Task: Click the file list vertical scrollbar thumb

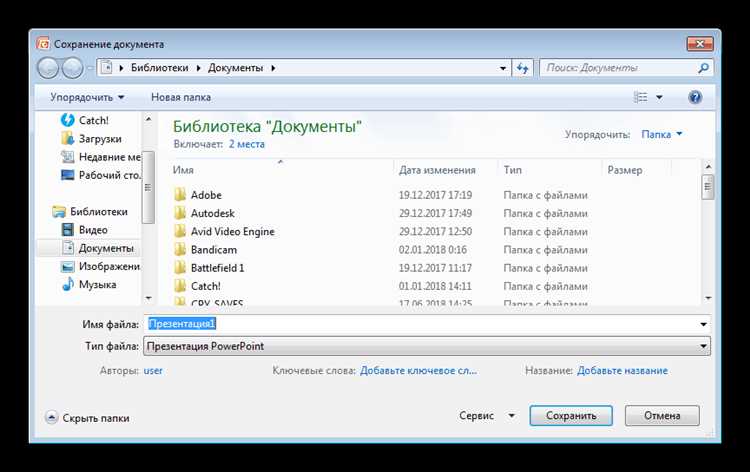Action: click(708, 187)
